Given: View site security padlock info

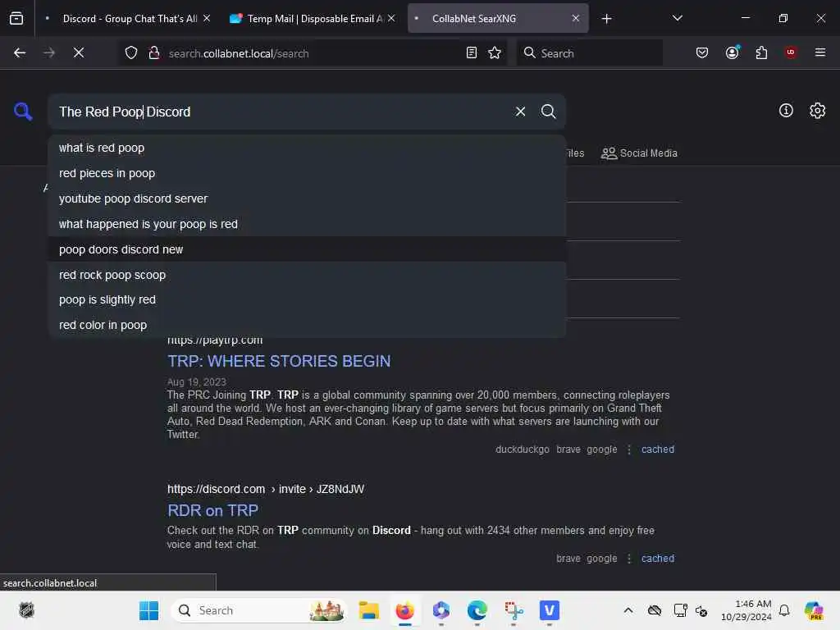Looking at the screenshot, I should coord(154,53).
